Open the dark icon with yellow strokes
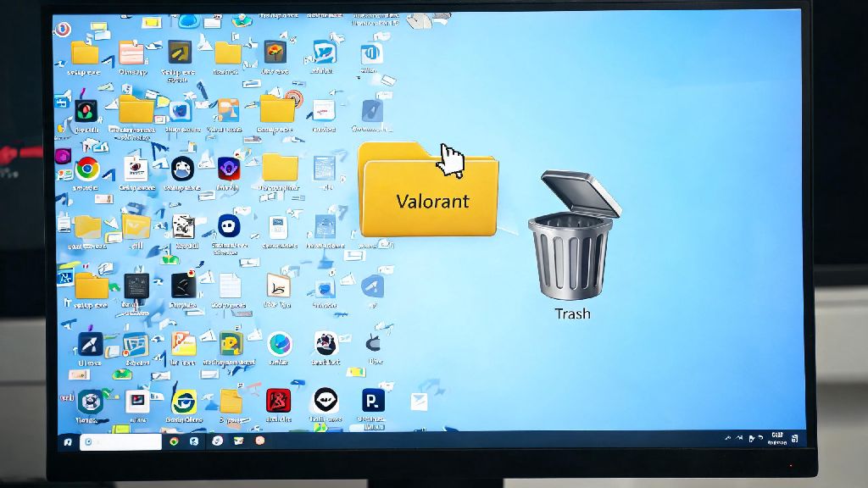868x488 pixels. coord(180,53)
